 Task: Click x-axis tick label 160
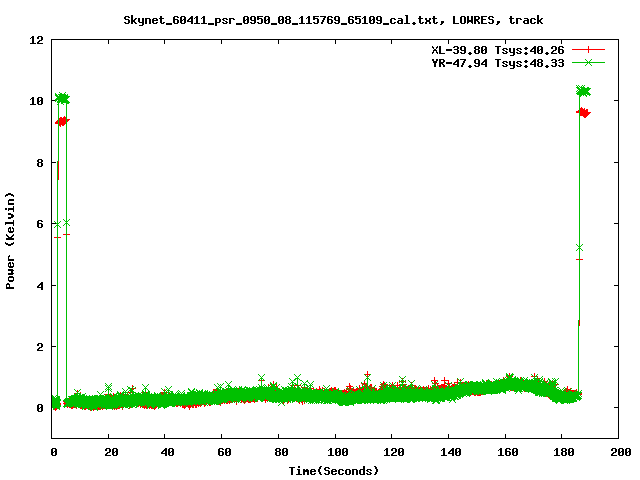tap(508, 452)
